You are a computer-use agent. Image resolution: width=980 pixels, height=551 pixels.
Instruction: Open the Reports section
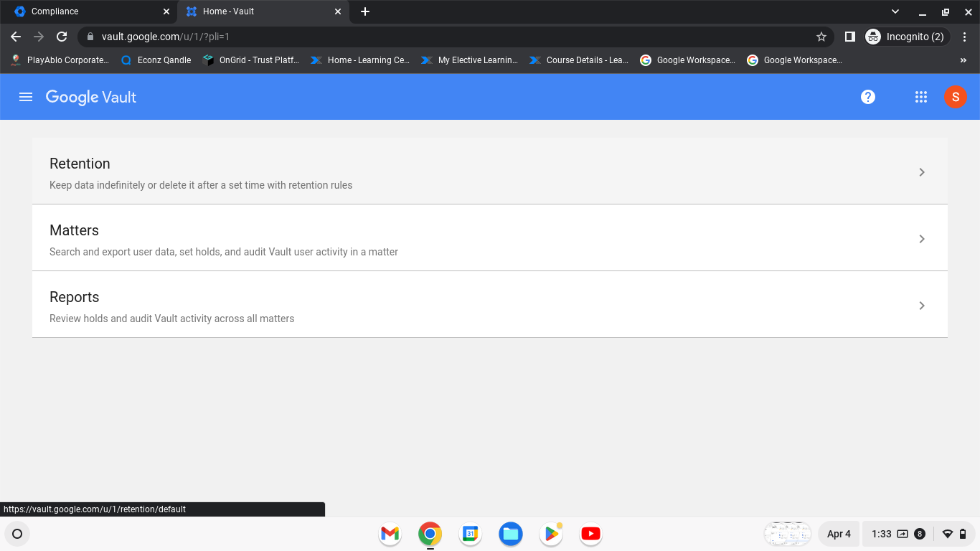coord(490,305)
